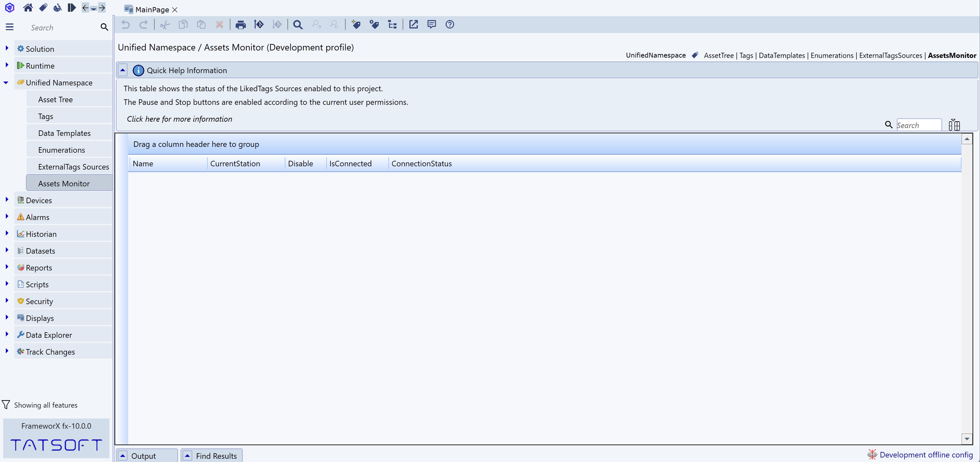Expand the Output bottom panel
The width and height of the screenshot is (980, 462).
coord(123,456)
